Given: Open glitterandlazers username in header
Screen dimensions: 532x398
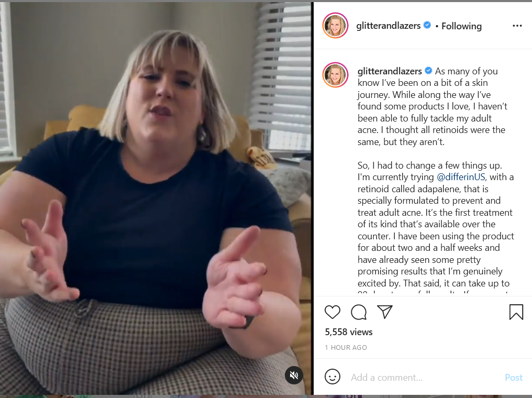Looking at the screenshot, I should click(388, 26).
